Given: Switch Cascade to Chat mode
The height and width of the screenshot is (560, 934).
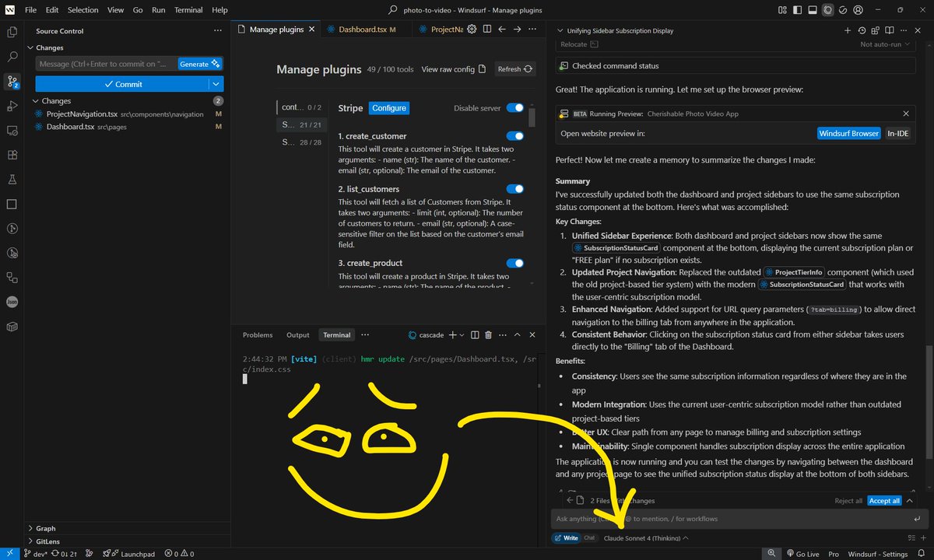Looking at the screenshot, I should [589, 537].
